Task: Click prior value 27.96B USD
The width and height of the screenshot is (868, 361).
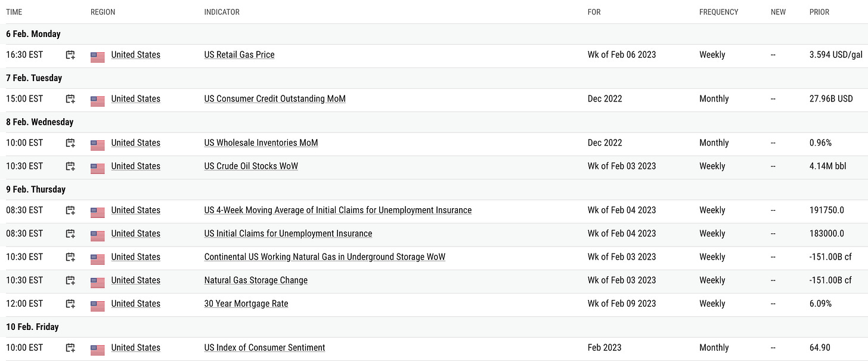Action: (831, 99)
